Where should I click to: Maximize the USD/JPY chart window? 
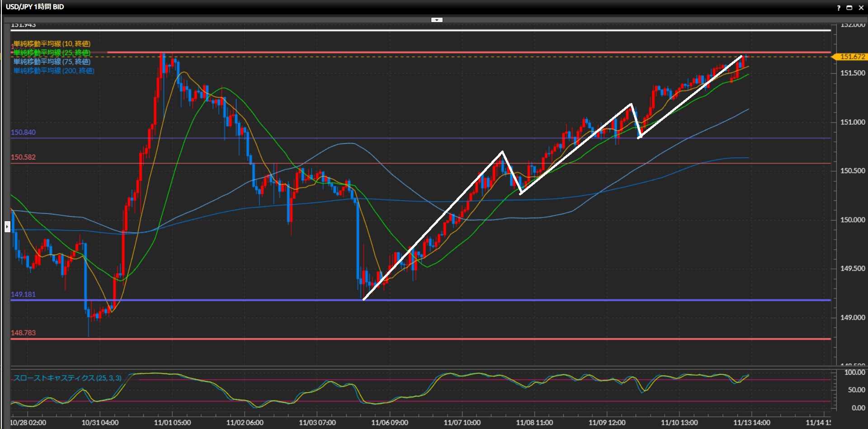click(849, 8)
